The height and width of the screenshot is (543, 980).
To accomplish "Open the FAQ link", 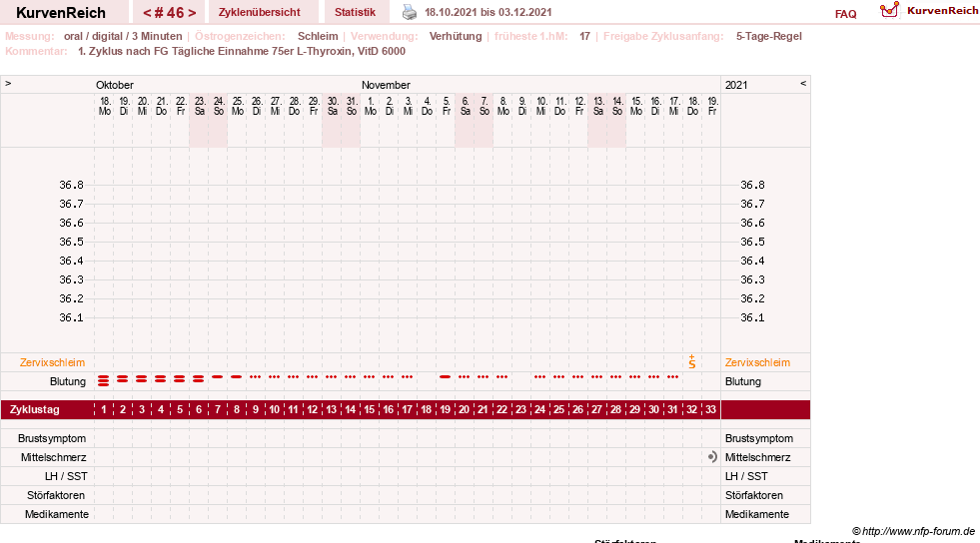I will coord(845,14).
